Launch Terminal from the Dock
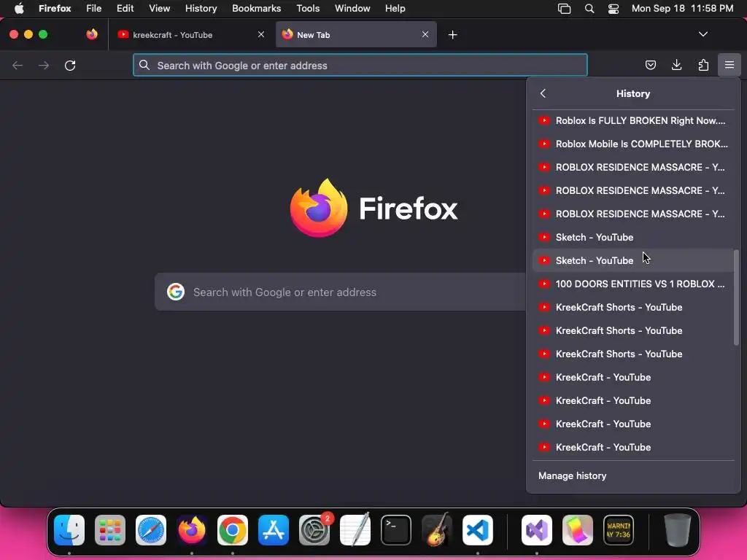Viewport: 747px width, 560px height. coord(396,530)
